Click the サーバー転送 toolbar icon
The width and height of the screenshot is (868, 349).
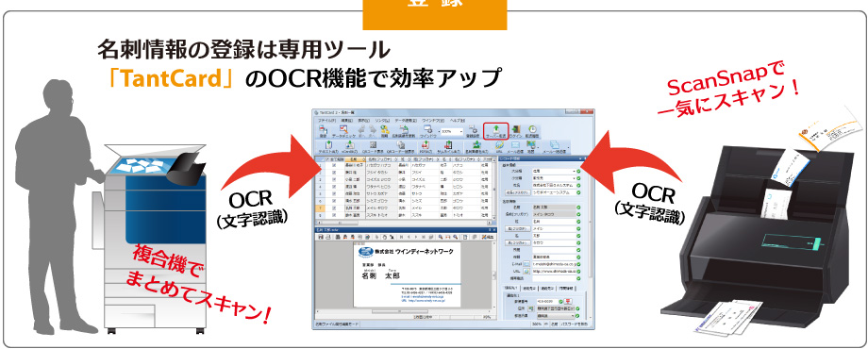coord(496,131)
